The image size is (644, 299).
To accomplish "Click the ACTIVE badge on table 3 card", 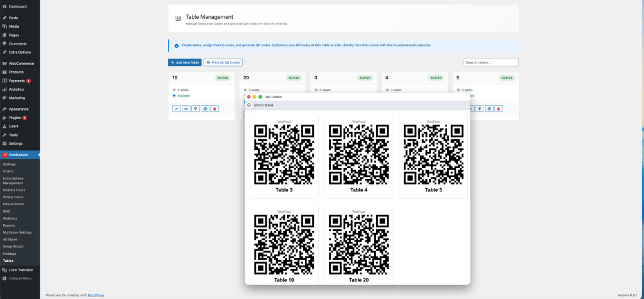I will click(365, 77).
